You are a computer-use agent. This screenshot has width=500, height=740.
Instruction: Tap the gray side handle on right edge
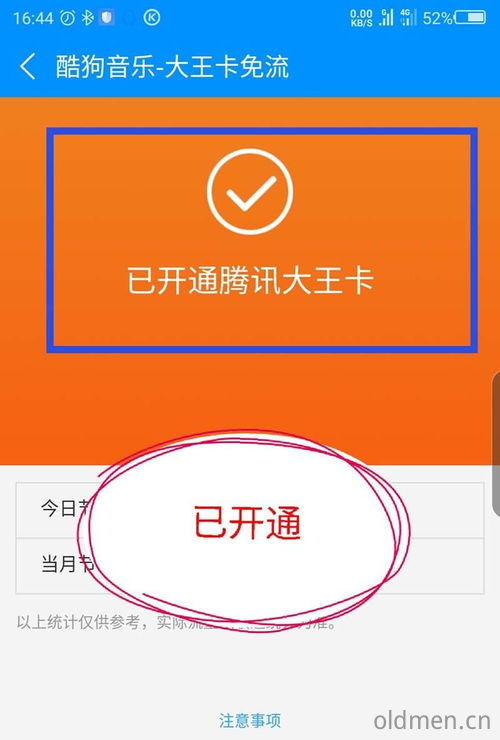pos(496,443)
